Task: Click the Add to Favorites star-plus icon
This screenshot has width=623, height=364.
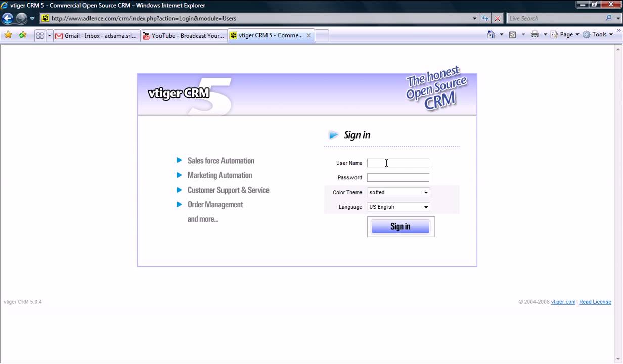Action: coord(22,35)
